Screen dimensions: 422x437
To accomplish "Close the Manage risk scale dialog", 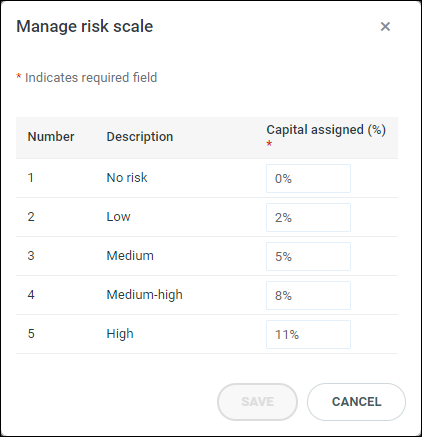I will tap(385, 27).
